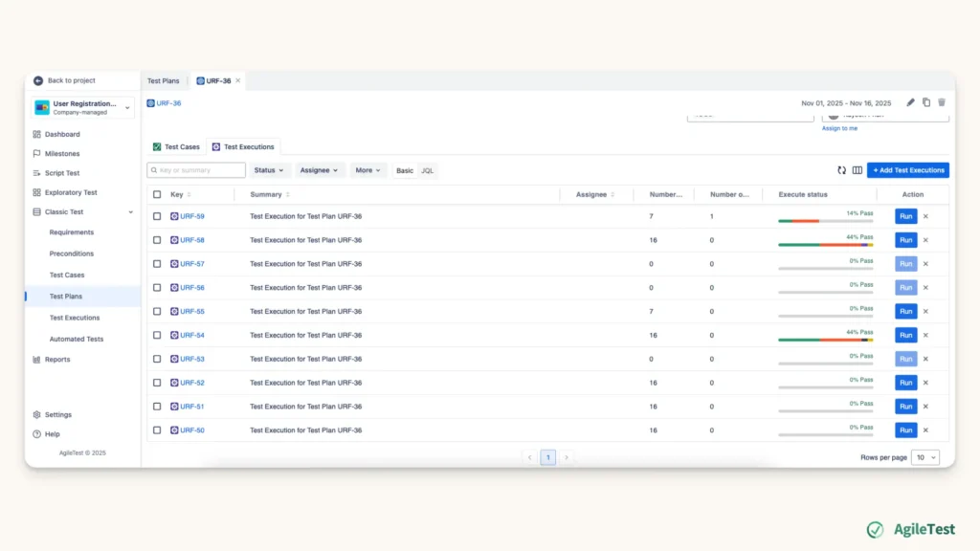Switch search mode to Basic
This screenshot has height=551, width=980.
point(405,170)
